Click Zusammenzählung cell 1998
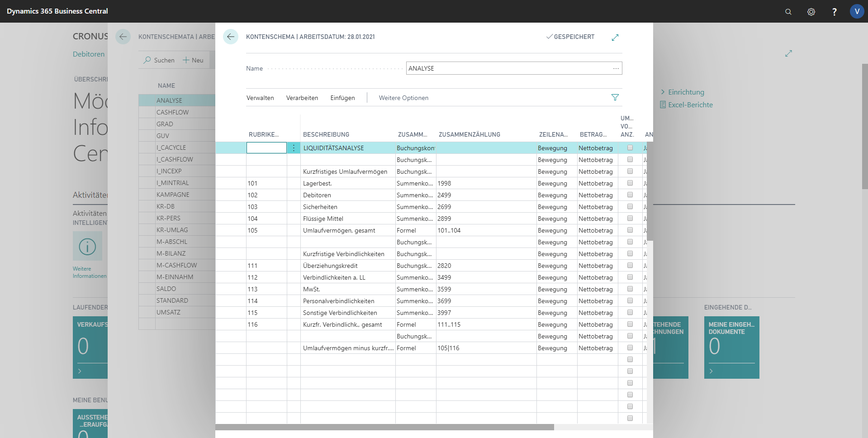 click(x=486, y=183)
